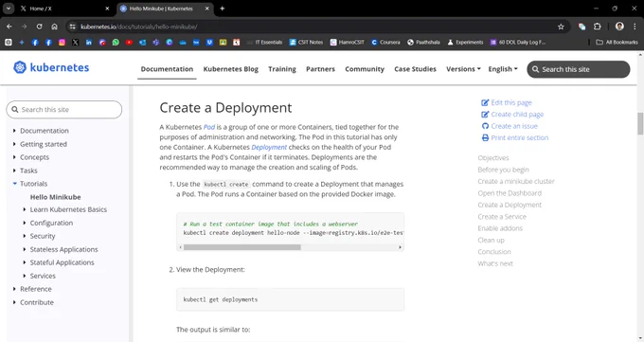Click the Create child page link
Image resolution: width=644 pixels, height=342 pixels.
(517, 115)
